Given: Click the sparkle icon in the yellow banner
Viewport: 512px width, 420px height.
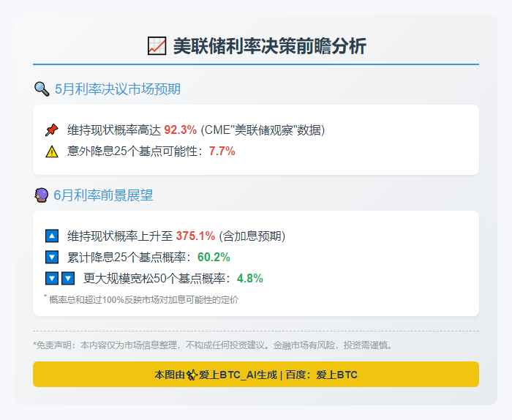Looking at the screenshot, I should coord(192,375).
